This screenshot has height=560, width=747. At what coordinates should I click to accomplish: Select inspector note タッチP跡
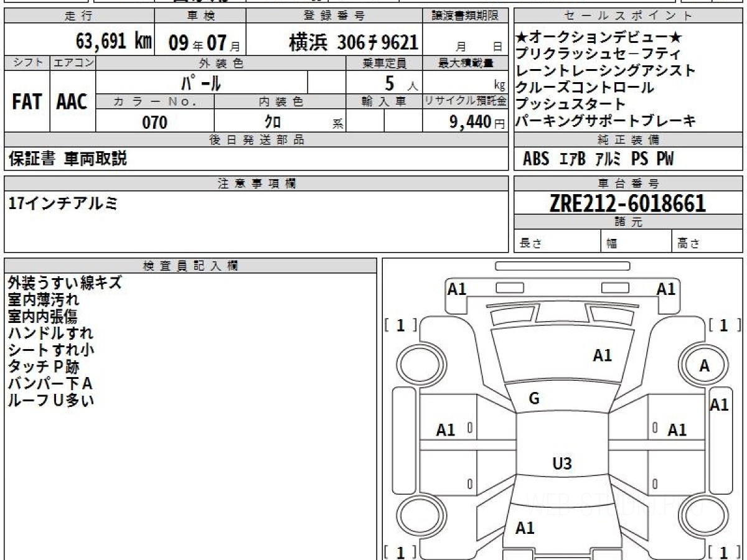(44, 366)
